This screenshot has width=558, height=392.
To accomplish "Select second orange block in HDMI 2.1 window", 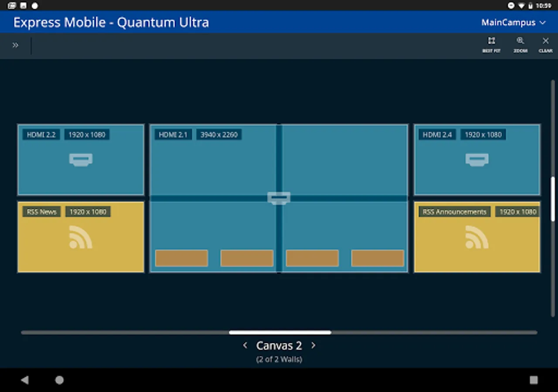I will click(247, 258).
